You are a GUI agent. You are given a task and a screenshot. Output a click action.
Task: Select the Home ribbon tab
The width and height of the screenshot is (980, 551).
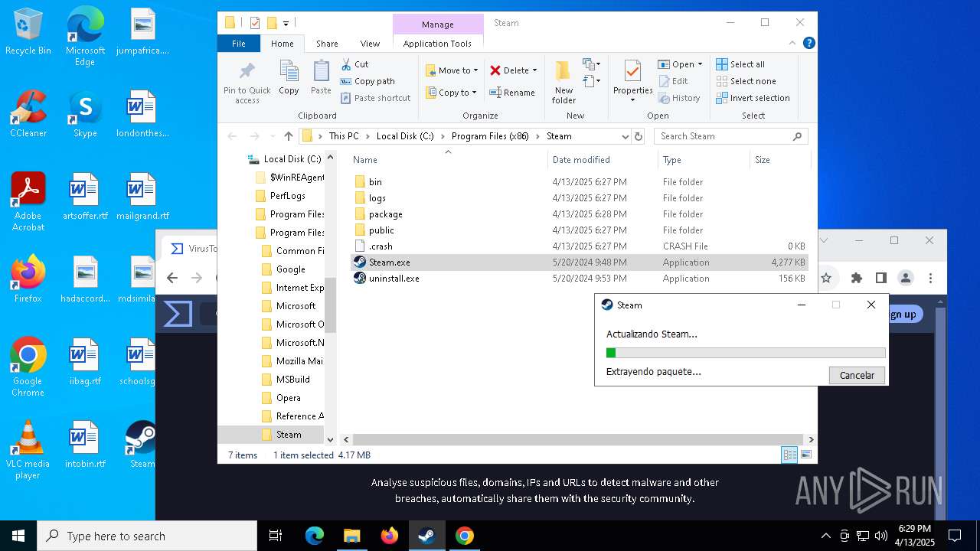tap(282, 44)
